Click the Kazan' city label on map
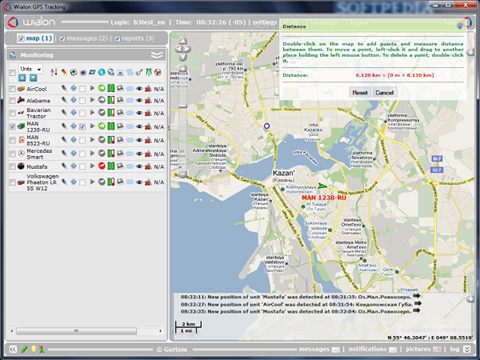 (x=284, y=173)
